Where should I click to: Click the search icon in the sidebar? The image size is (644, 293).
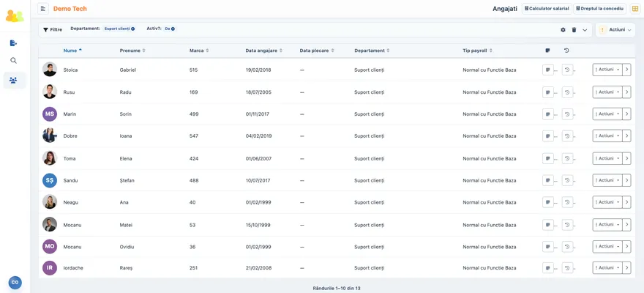pyautogui.click(x=14, y=61)
